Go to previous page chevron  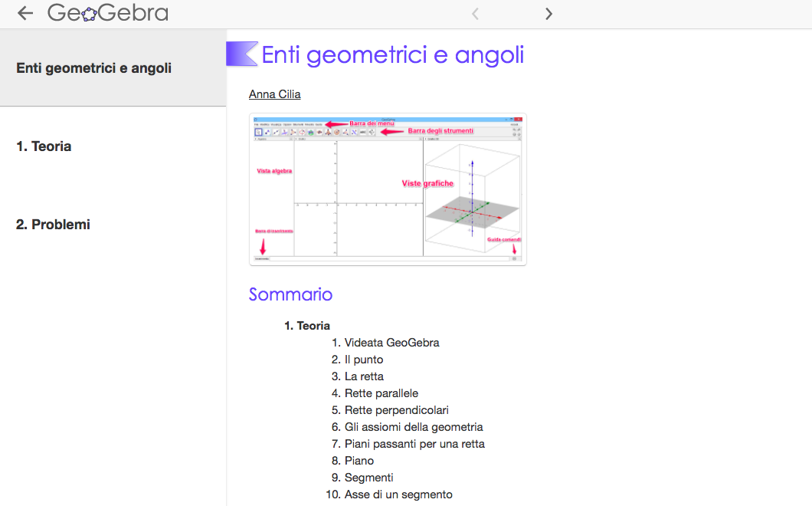tap(475, 14)
